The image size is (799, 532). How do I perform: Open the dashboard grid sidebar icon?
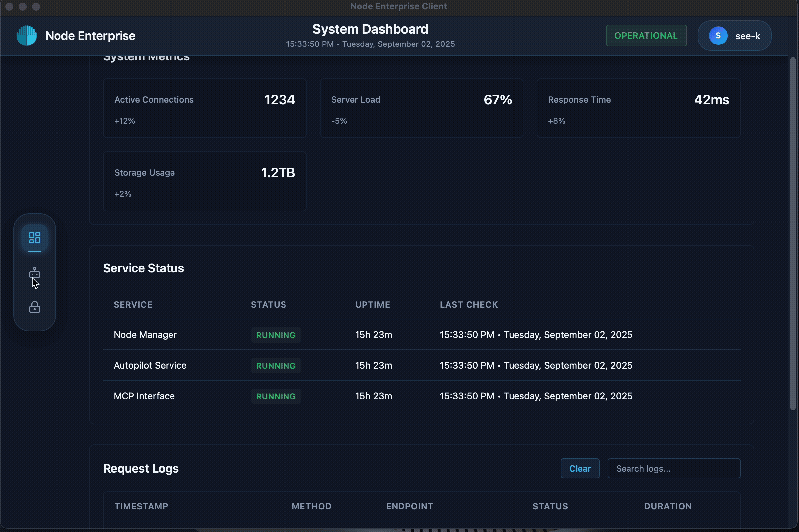(x=34, y=238)
